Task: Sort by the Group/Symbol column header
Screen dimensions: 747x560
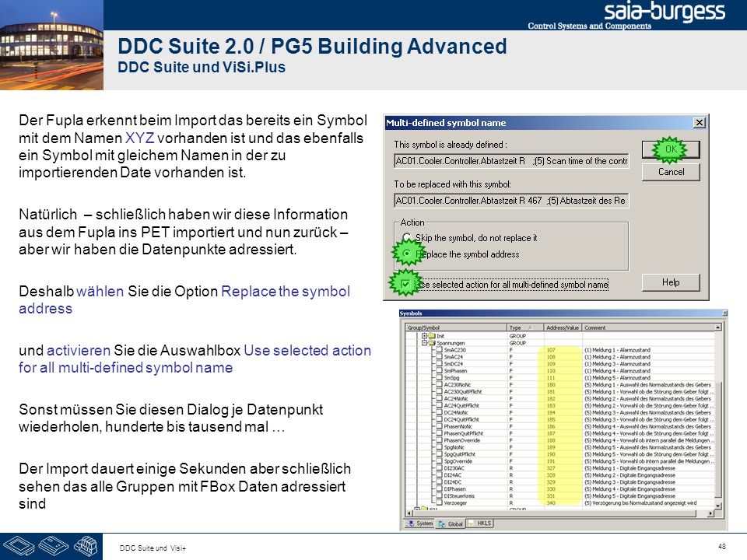Action: pos(456,327)
